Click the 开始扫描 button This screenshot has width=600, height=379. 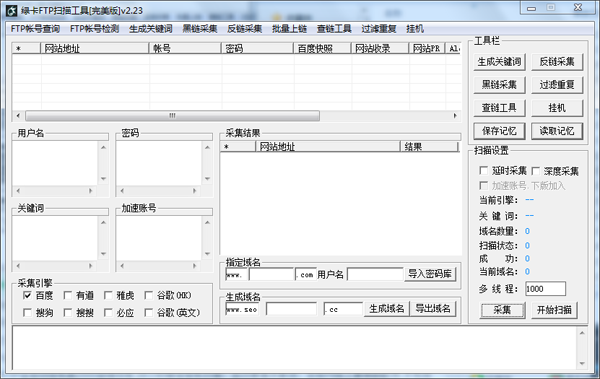(x=554, y=310)
